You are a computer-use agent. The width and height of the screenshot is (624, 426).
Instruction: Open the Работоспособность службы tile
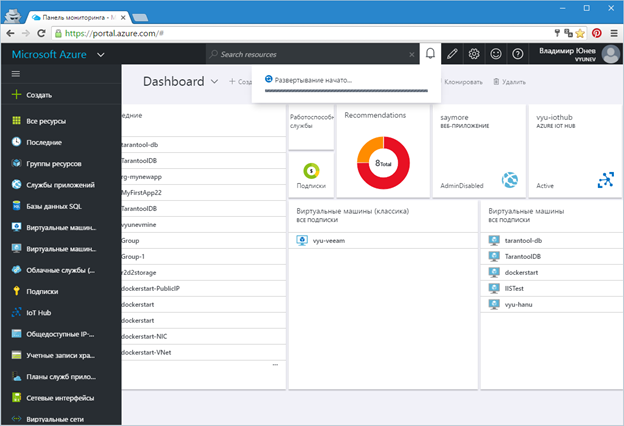(x=311, y=127)
